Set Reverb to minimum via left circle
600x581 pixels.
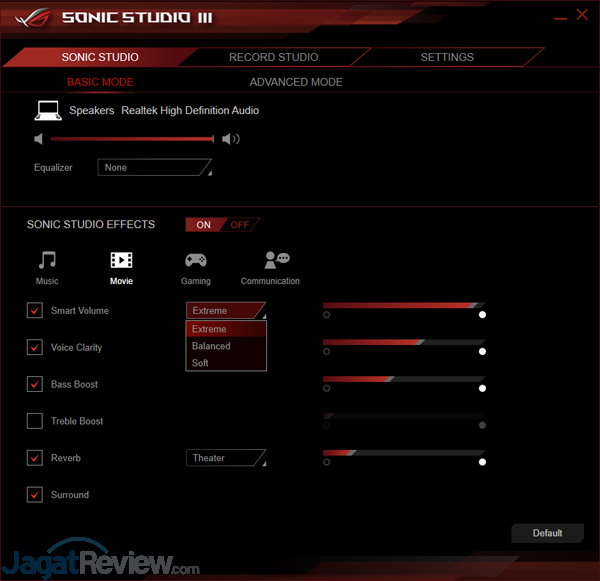click(326, 462)
